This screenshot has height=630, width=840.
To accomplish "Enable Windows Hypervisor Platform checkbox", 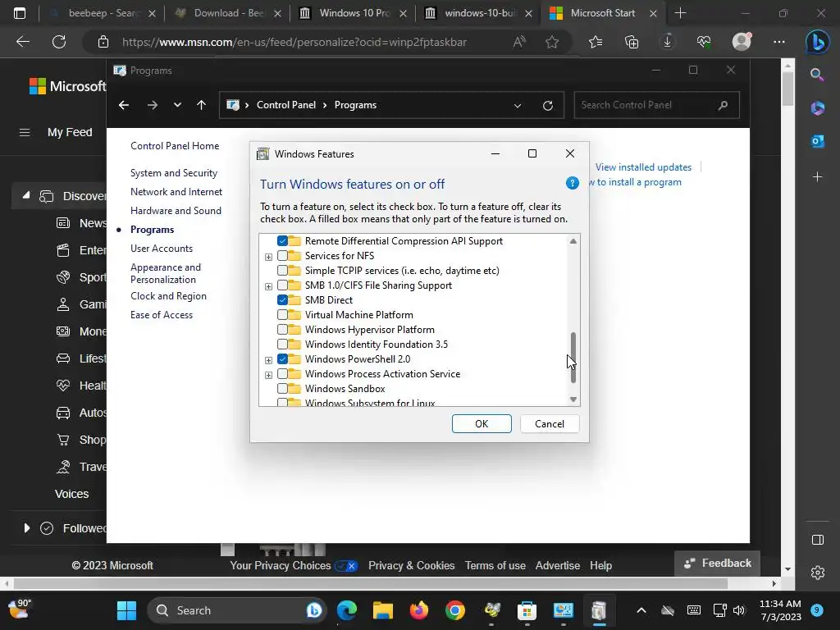I will click(x=282, y=330).
